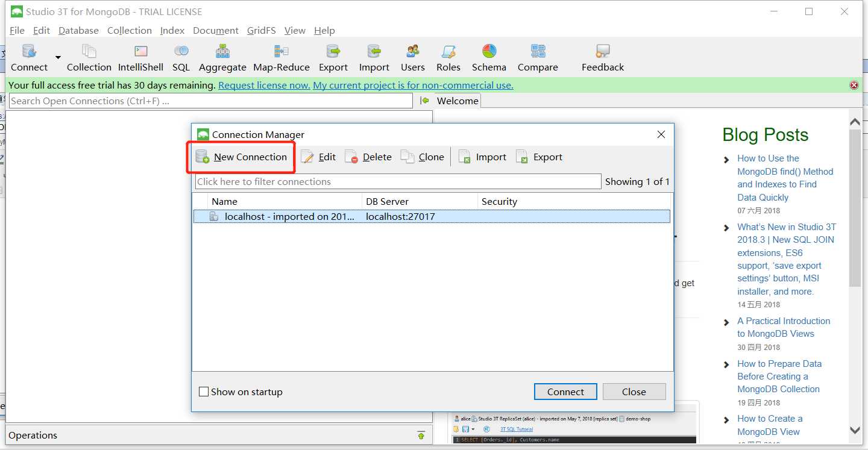
Task: Click the Close button in the dialog
Action: point(634,392)
